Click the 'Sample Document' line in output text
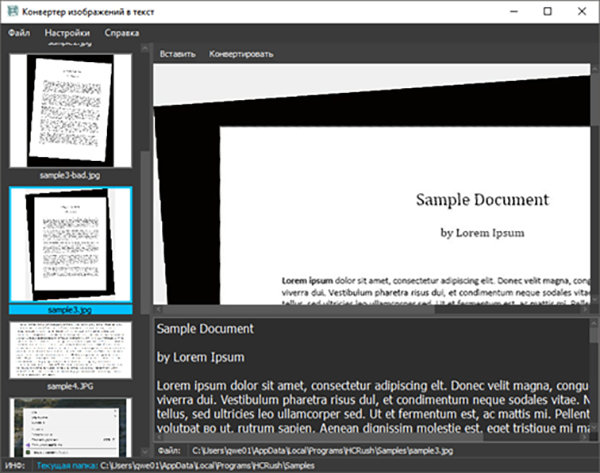Screen dimensions: 600x473 coord(205,329)
